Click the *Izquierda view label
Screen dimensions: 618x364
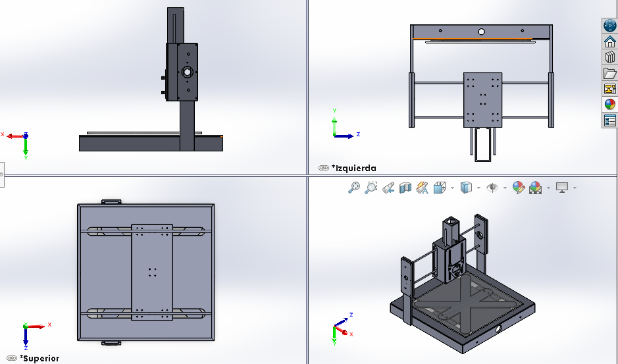click(354, 168)
